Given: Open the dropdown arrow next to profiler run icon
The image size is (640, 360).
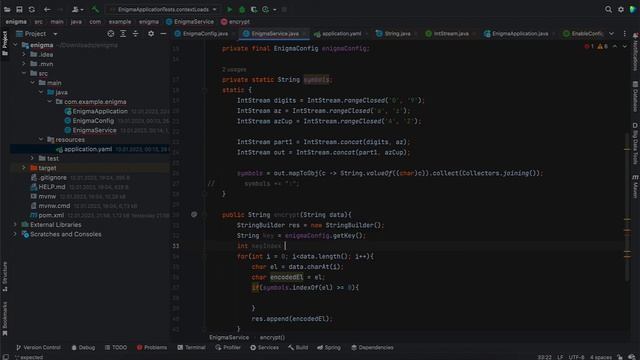Looking at the screenshot, I should [274, 9].
